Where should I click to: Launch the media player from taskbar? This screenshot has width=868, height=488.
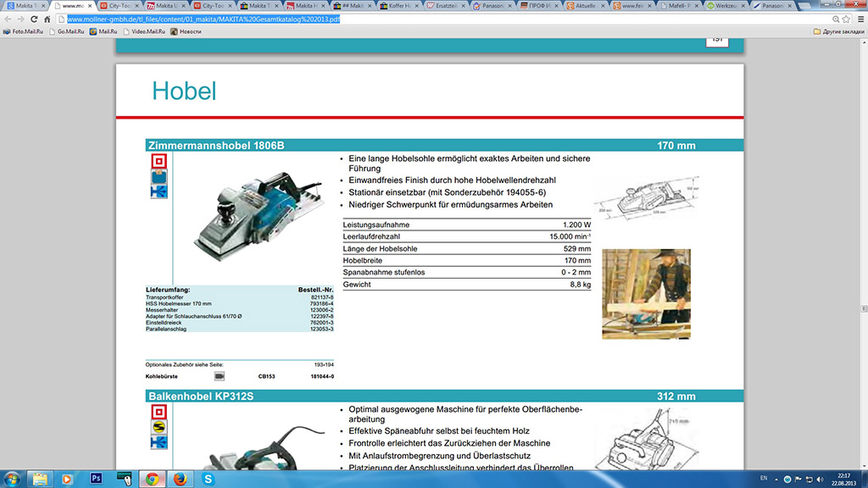[67, 480]
